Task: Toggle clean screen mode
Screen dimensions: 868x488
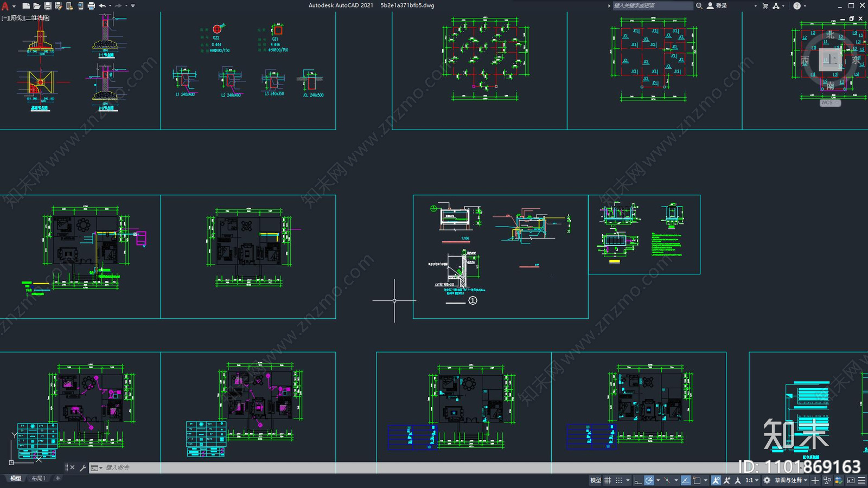Action: (x=851, y=480)
